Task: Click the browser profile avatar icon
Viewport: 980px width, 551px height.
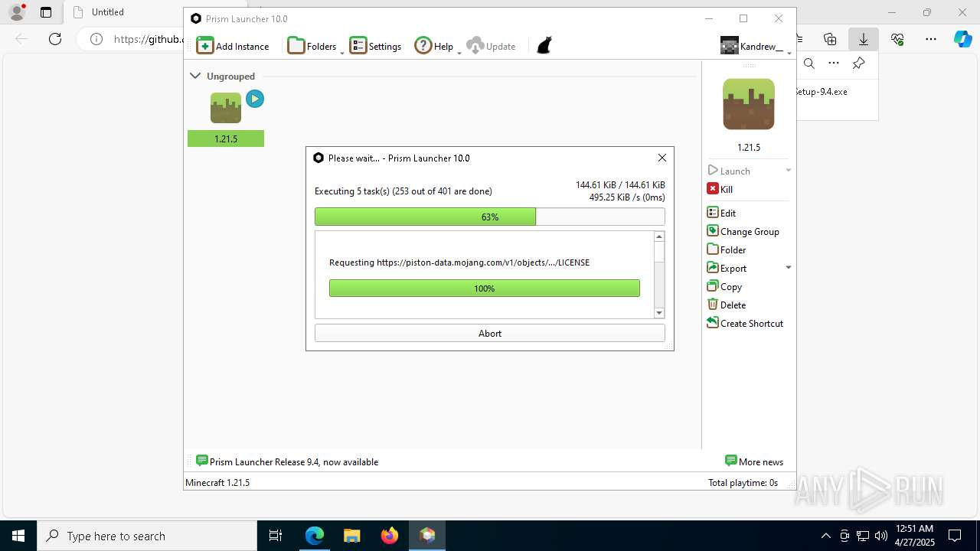Action: (16, 12)
